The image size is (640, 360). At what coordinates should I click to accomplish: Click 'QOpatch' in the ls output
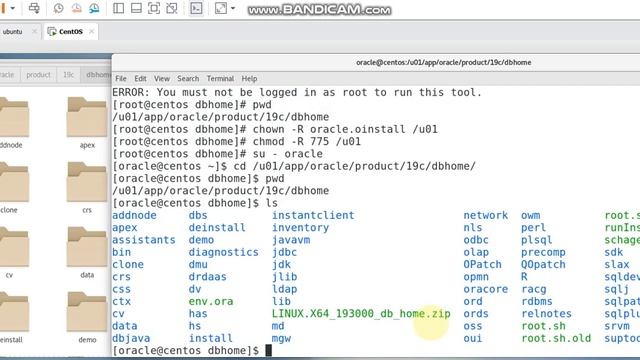pyautogui.click(x=543, y=264)
